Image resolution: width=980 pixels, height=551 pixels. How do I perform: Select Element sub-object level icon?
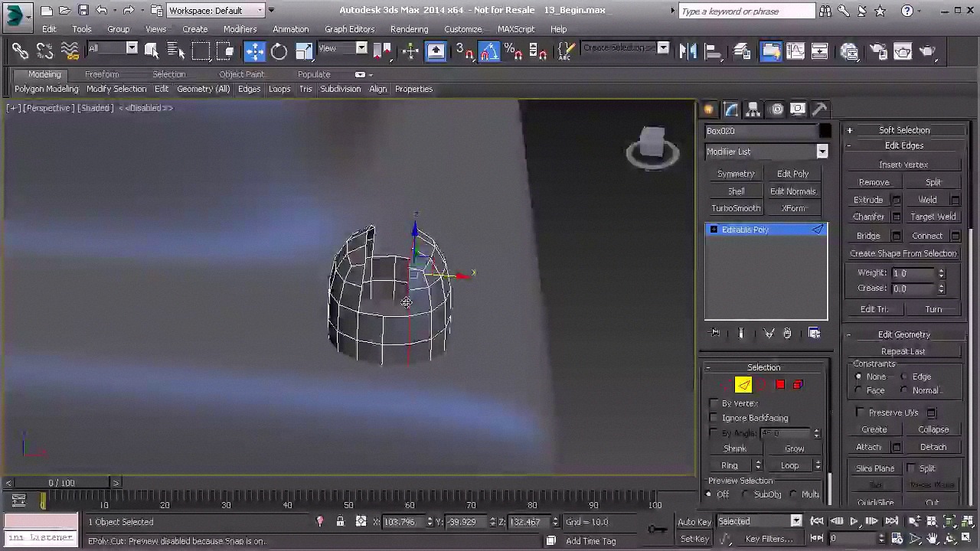click(799, 385)
